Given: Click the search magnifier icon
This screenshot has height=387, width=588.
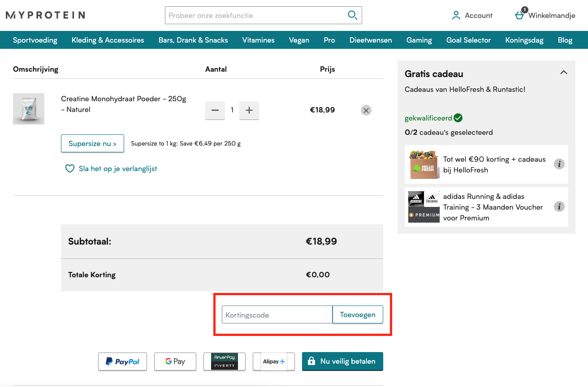Looking at the screenshot, I should tap(353, 15).
